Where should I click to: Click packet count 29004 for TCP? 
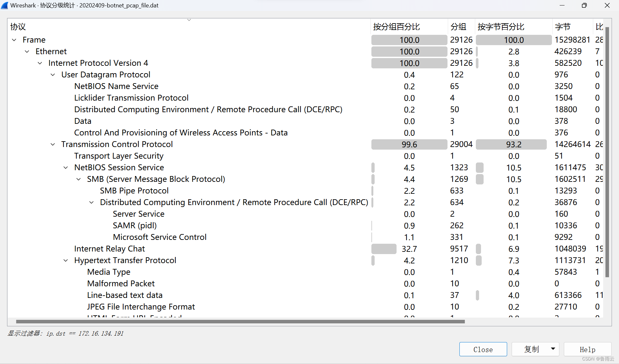(461, 144)
